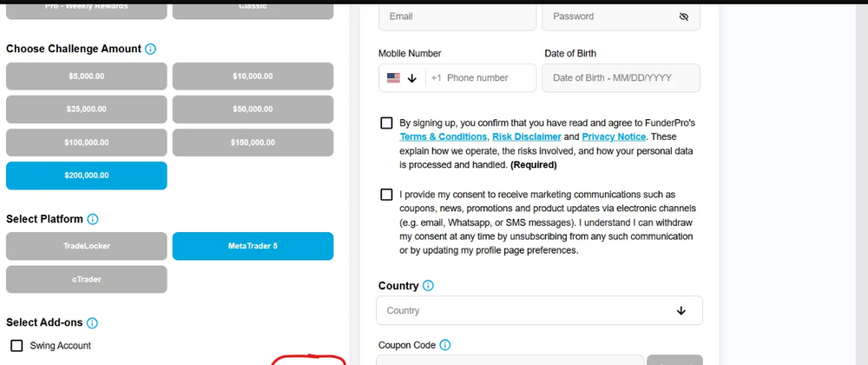Open the Privacy Notice link
This screenshot has height=365, width=868.
(x=614, y=137)
